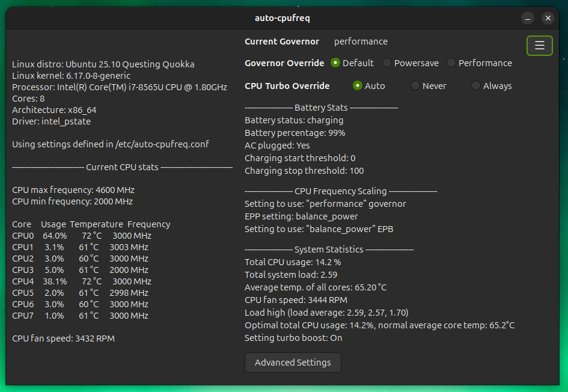Click CPU max frequency 4600 MHz
Image resolution: width=568 pixels, height=392 pixels.
coord(73,190)
